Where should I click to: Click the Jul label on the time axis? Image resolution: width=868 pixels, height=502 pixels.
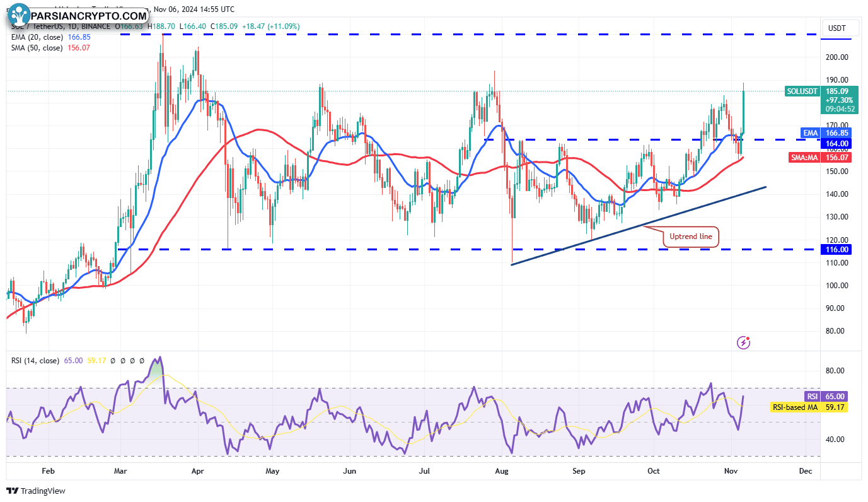tap(425, 471)
